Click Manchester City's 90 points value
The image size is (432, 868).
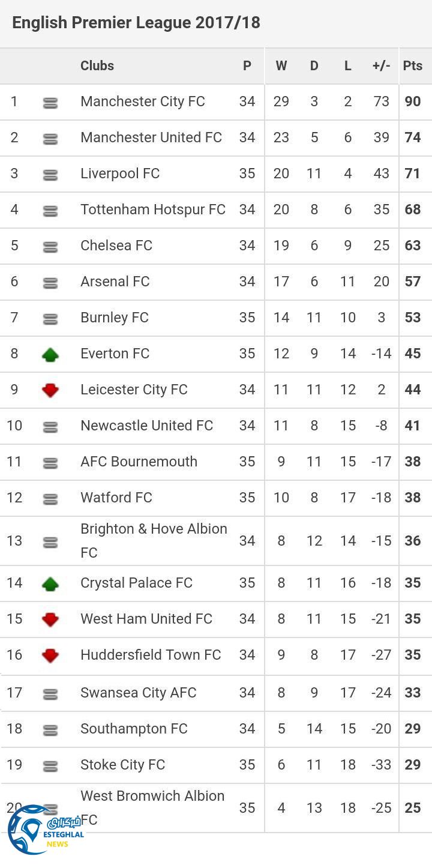413,101
